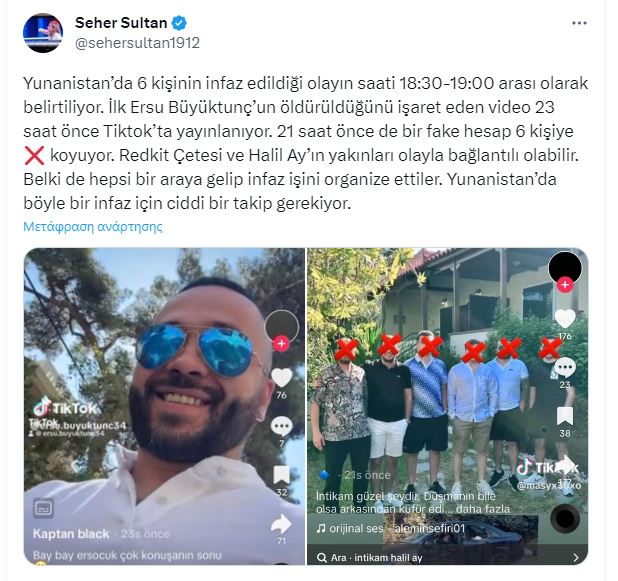This screenshot has height=581, width=618.
Task: Click the blue verified badge
Action: [179, 23]
